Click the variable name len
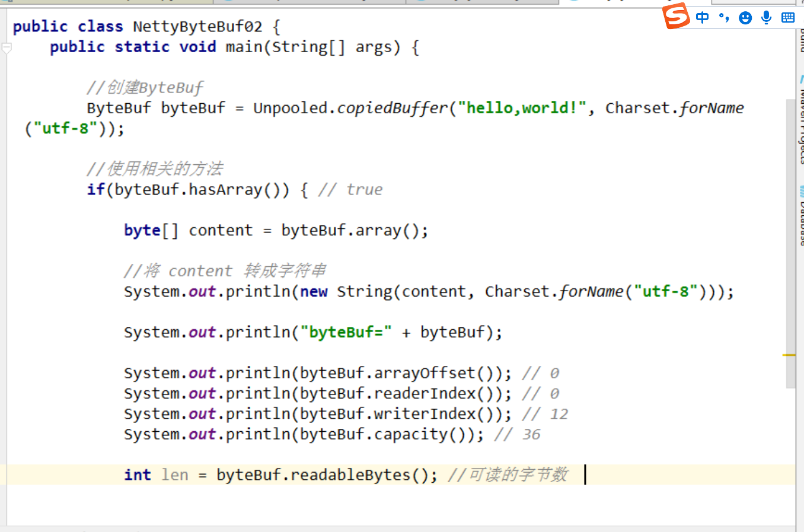Viewport: 804px width, 532px height. pyautogui.click(x=175, y=475)
